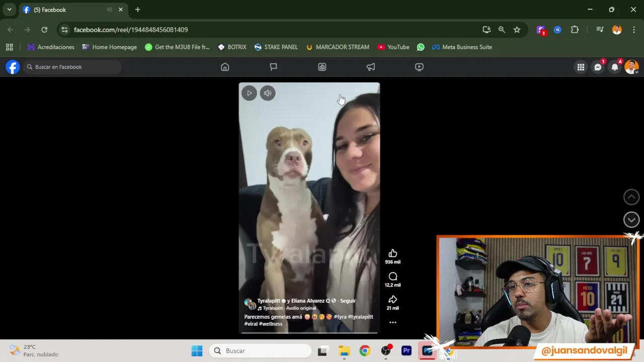Screen dimensions: 644x362
Task: Open the Chrome profile avatar
Action: 617,30
